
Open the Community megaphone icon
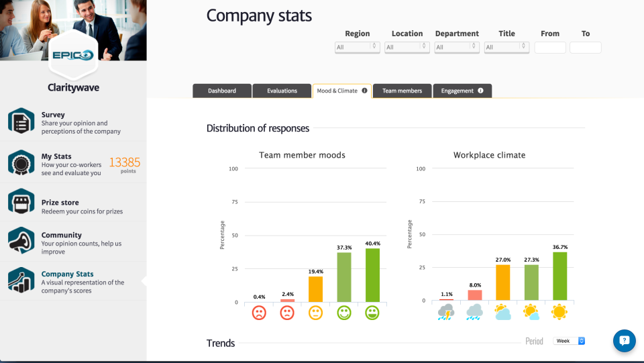point(21,240)
